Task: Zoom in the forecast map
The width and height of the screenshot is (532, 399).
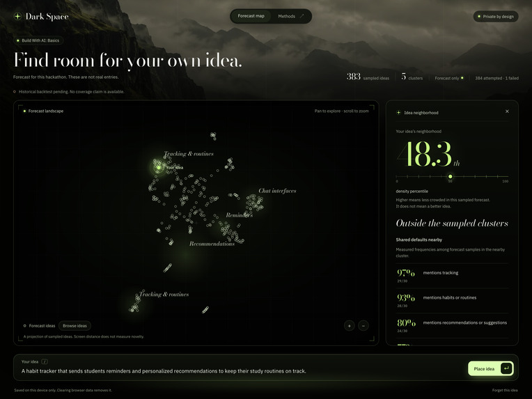Action: pyautogui.click(x=349, y=326)
